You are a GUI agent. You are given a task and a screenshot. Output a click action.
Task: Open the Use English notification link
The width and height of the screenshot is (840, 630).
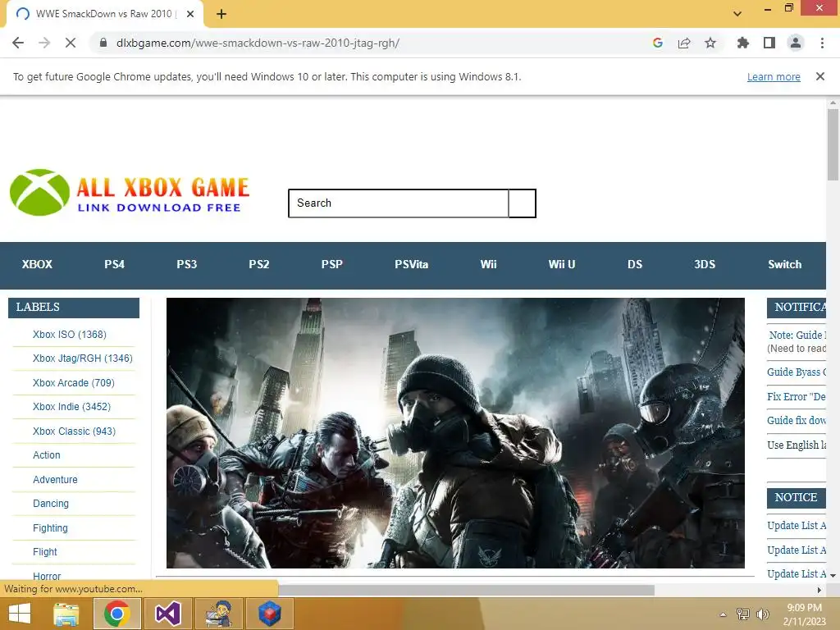click(x=797, y=445)
